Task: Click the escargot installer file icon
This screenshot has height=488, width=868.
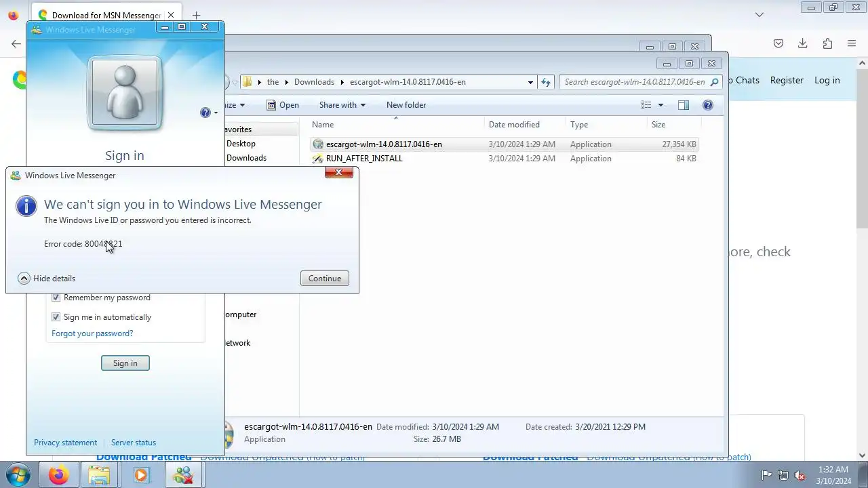Action: (318, 144)
